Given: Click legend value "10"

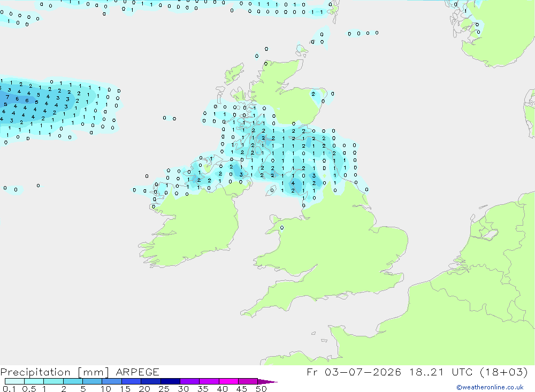Looking at the screenshot, I should click(x=105, y=389).
